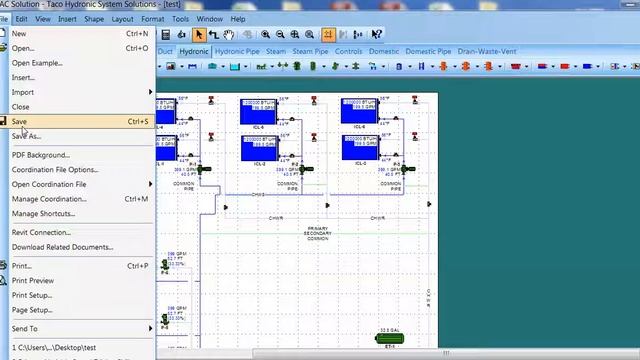Click the blue bridge-shaped stencil icon
This screenshot has height=360, width=640.
(192, 67)
